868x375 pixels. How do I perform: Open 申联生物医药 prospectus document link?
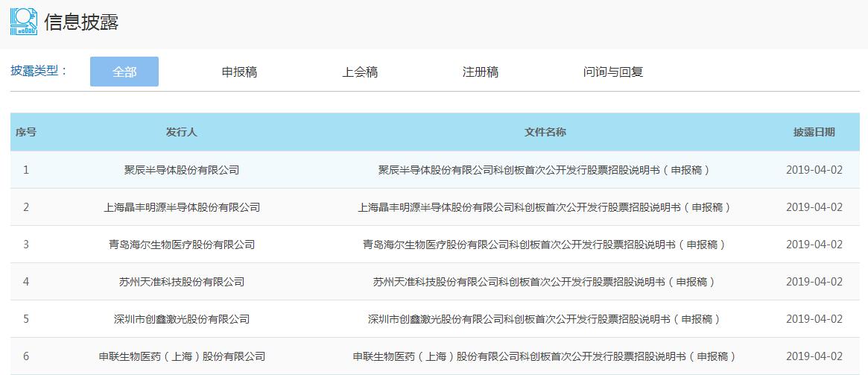click(x=544, y=356)
